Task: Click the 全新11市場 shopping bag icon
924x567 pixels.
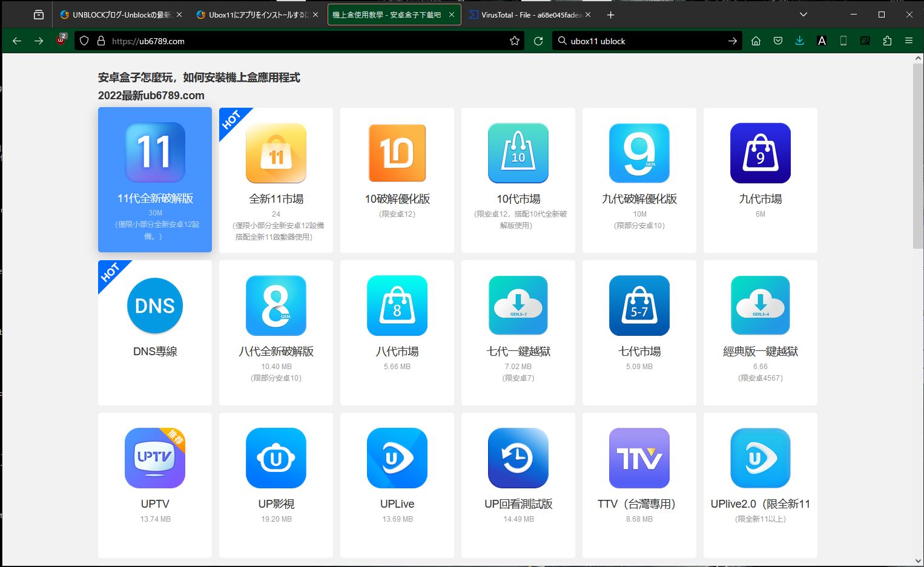Action: [276, 153]
